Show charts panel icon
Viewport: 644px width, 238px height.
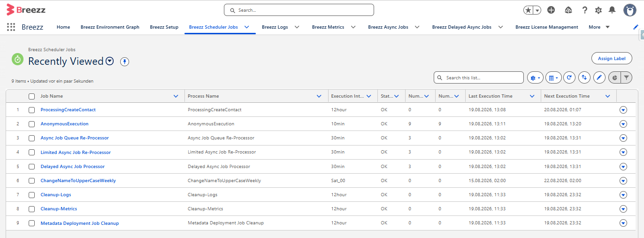click(614, 77)
